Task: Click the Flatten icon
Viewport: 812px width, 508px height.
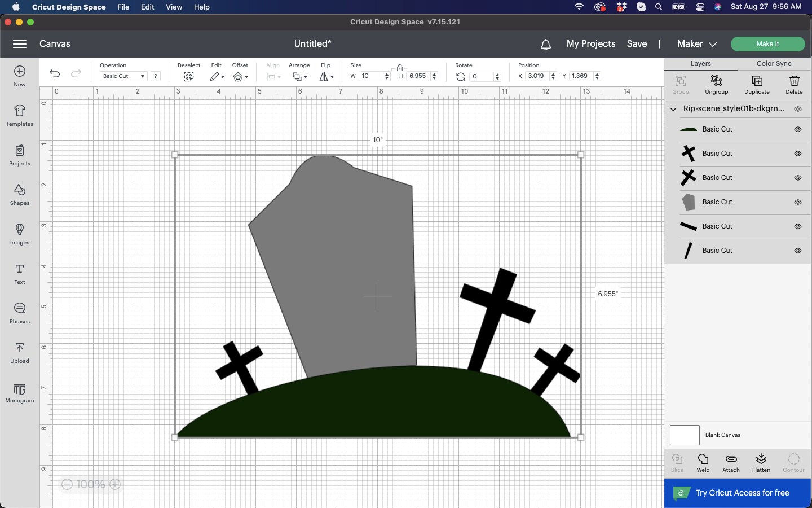Action: click(x=761, y=463)
